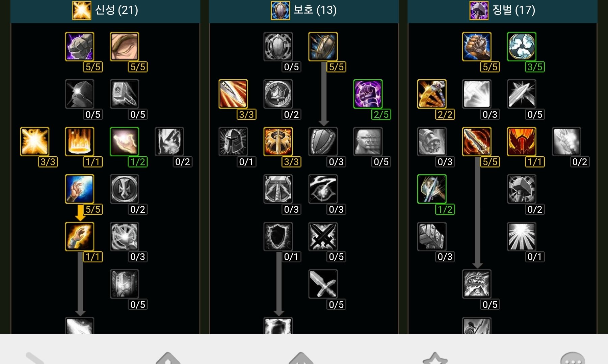Click the star icon in bottom bar

[x=435, y=358]
